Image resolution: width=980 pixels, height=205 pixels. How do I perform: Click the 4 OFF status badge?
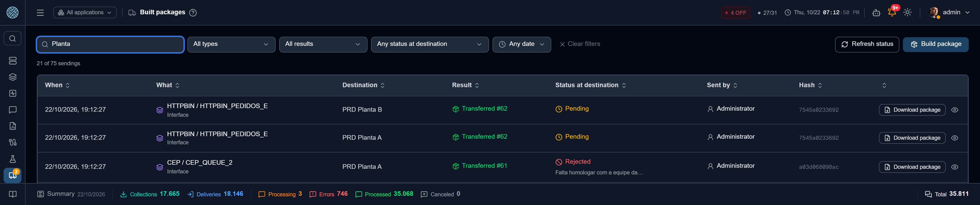pos(735,13)
